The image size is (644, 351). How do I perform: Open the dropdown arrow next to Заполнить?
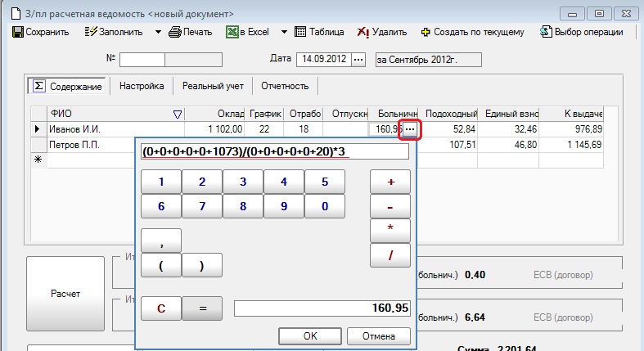[158, 32]
